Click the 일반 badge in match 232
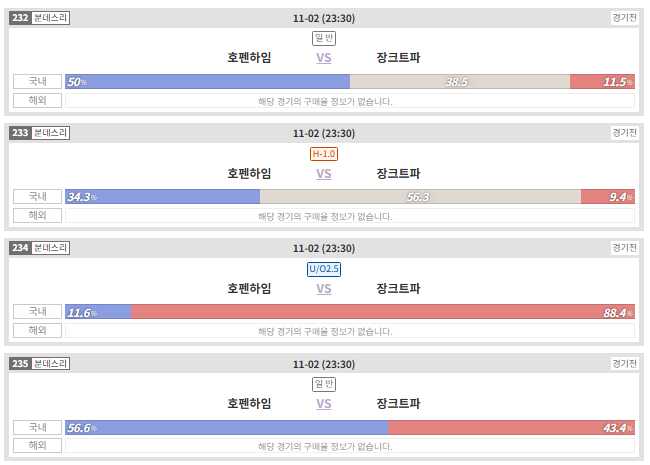Image resolution: width=650 pixels, height=465 pixels. coord(324,38)
